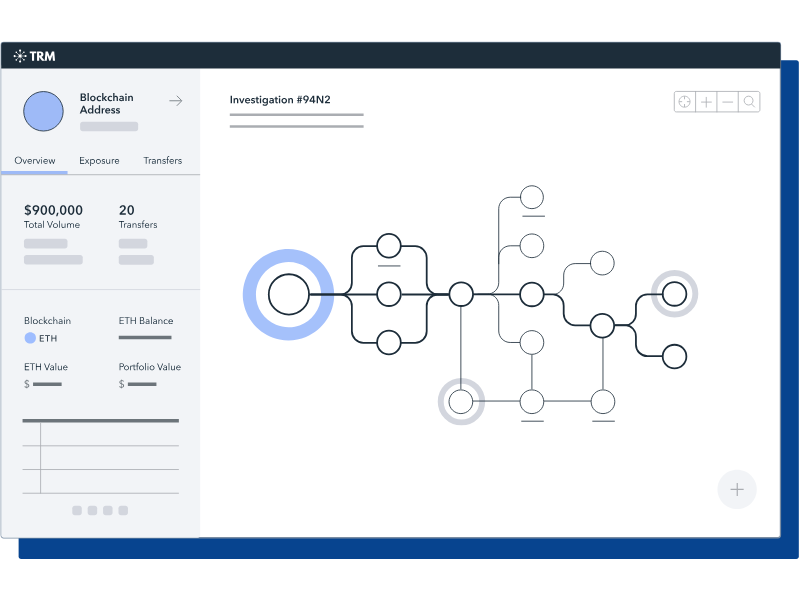This screenshot has width=800, height=600.
Task: Select the gray-ringed node at far right
Action: (x=674, y=293)
